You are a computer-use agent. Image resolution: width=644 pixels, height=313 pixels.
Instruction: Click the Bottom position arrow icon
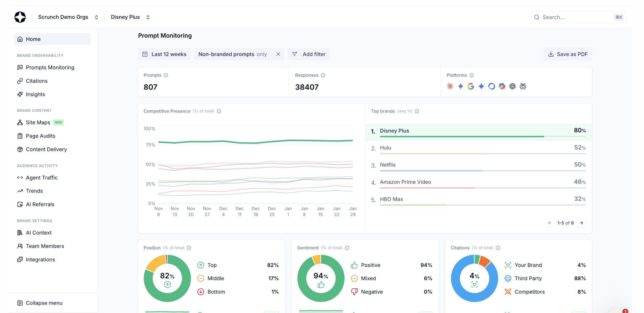[x=201, y=292]
